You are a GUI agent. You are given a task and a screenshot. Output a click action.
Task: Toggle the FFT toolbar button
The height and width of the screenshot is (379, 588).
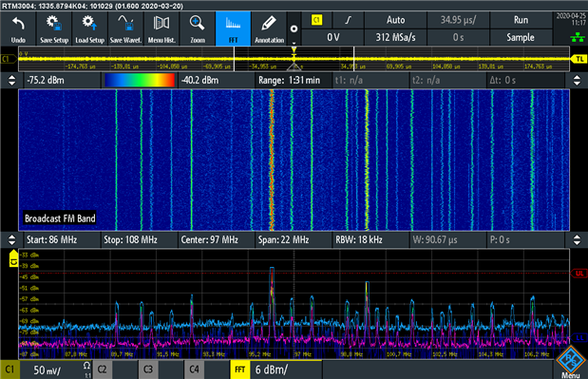(x=234, y=28)
